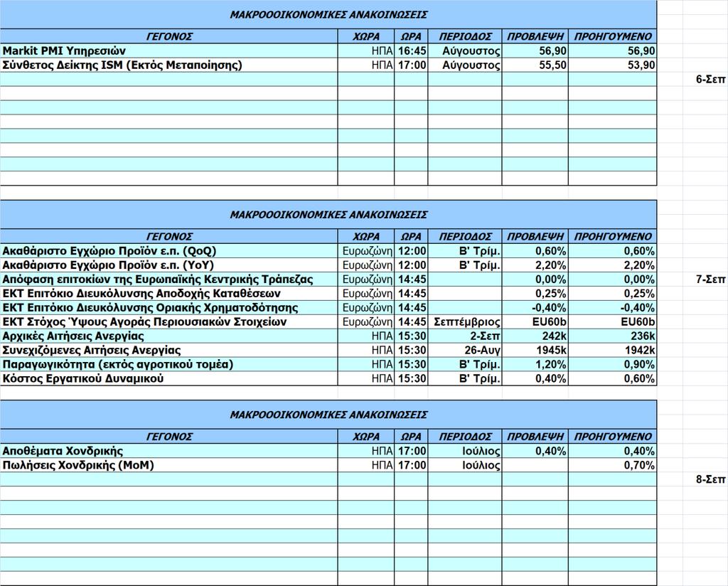Select 'Ακαθάριστο Εγχώριο Προϊόν ε.π. (YoY)' row
Image resolution: width=728 pixels, height=586 pixels.
(x=328, y=265)
